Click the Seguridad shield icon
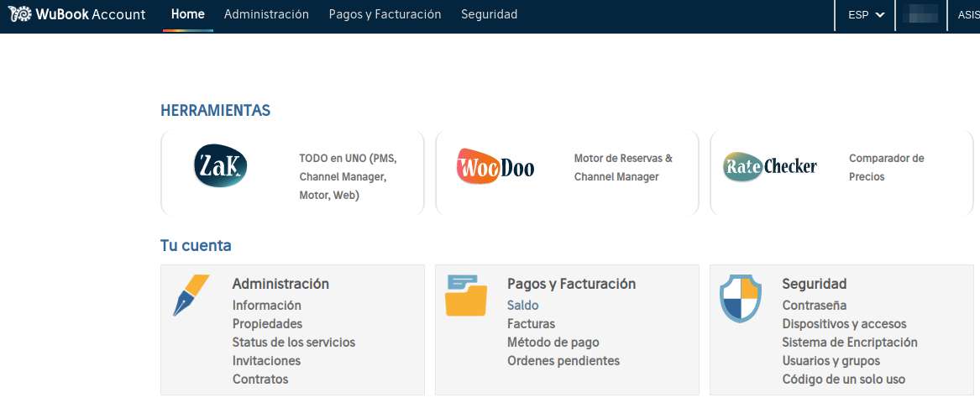Image resolution: width=980 pixels, height=403 pixels. pos(741,299)
